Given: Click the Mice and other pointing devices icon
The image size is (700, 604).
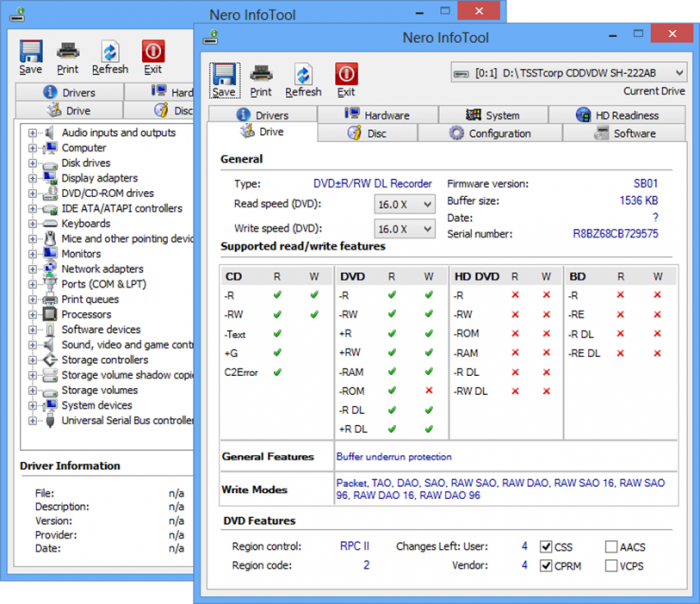Looking at the screenshot, I should pos(50,239).
